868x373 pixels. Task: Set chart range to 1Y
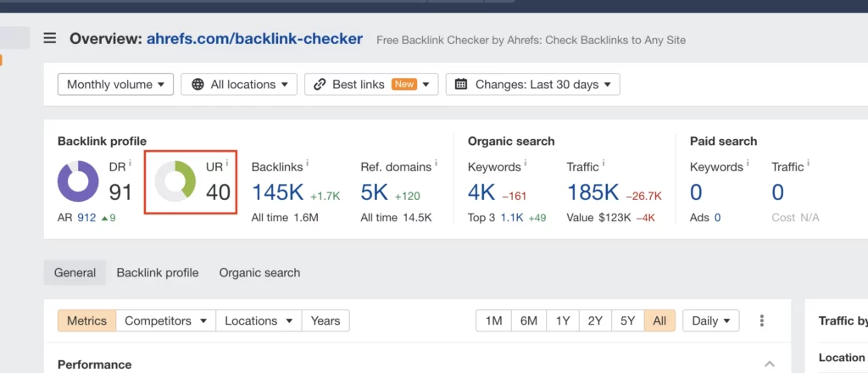tap(563, 320)
